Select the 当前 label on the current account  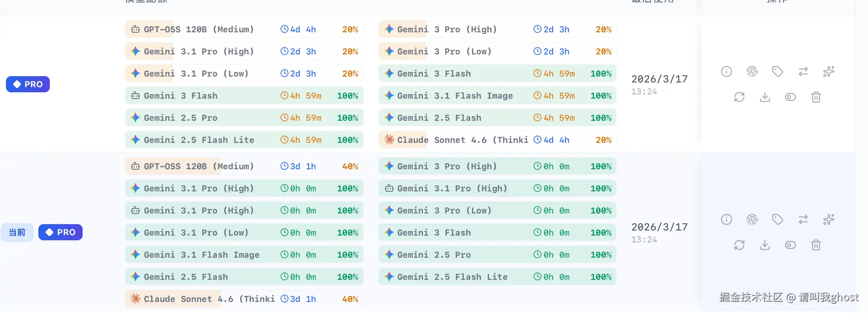(17, 232)
